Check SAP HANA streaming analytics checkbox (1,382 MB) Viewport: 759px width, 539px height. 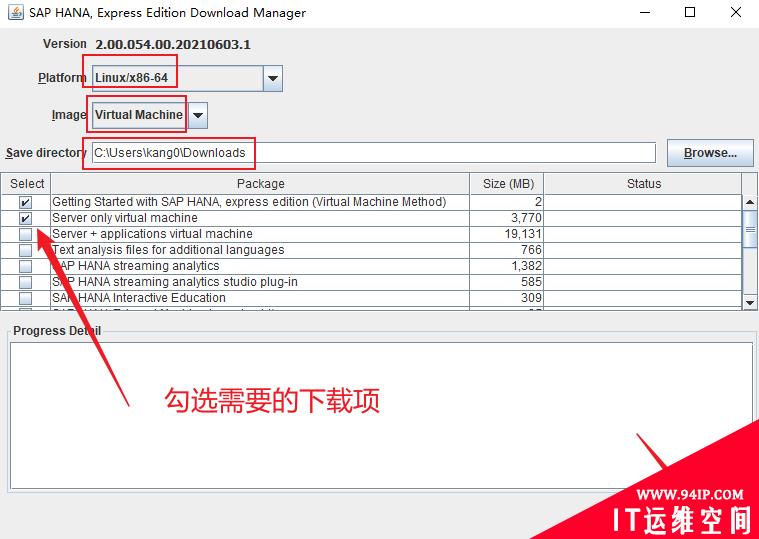pos(25,266)
